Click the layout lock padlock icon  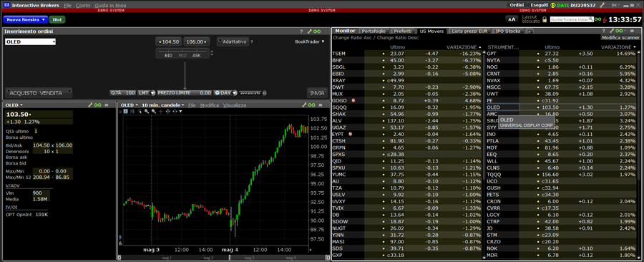tap(545, 19)
